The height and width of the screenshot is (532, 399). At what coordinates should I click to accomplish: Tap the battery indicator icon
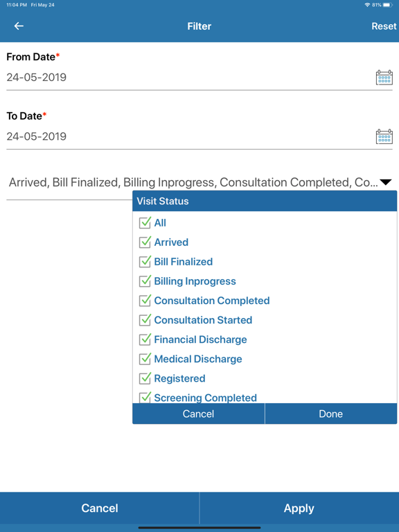tap(387, 5)
